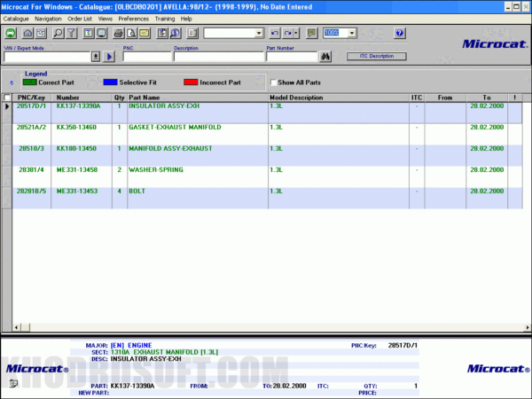Click the [EN] ENGINE major group link

coord(131,346)
